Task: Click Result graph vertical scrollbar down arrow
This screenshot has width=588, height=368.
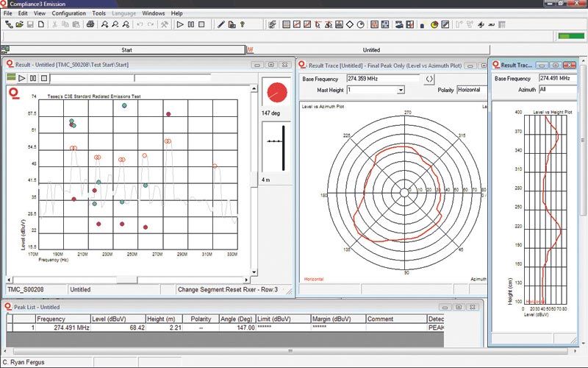Action: pos(254,272)
